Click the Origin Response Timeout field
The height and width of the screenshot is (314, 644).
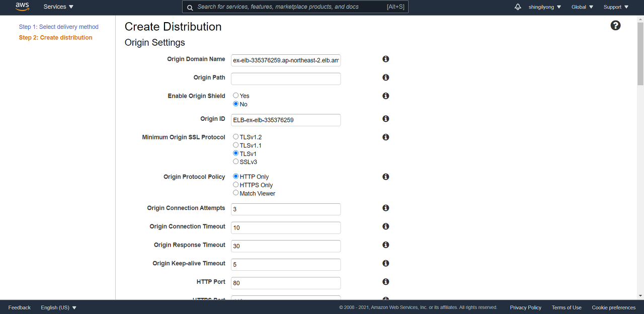click(286, 246)
